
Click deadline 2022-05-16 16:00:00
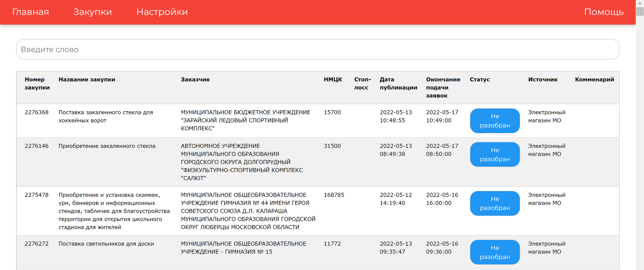[442, 199]
